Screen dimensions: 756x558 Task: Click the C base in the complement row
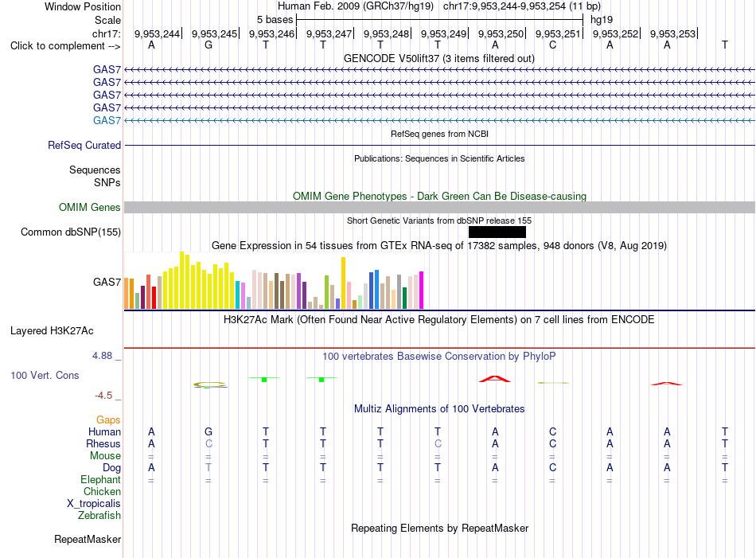552,45
